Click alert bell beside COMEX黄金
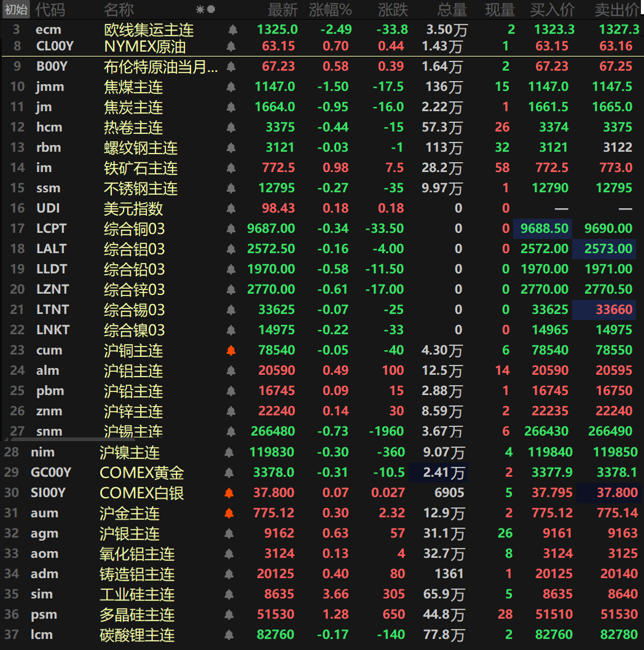This screenshot has width=644, height=650. (229, 472)
